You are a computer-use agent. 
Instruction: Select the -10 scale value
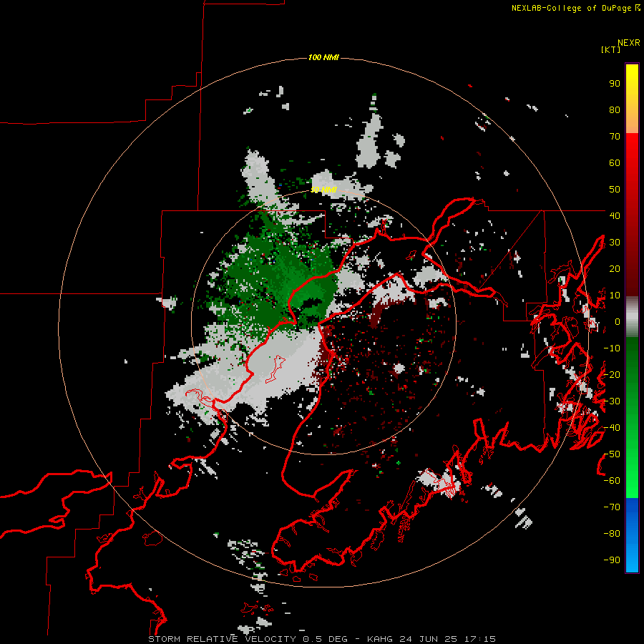612,348
